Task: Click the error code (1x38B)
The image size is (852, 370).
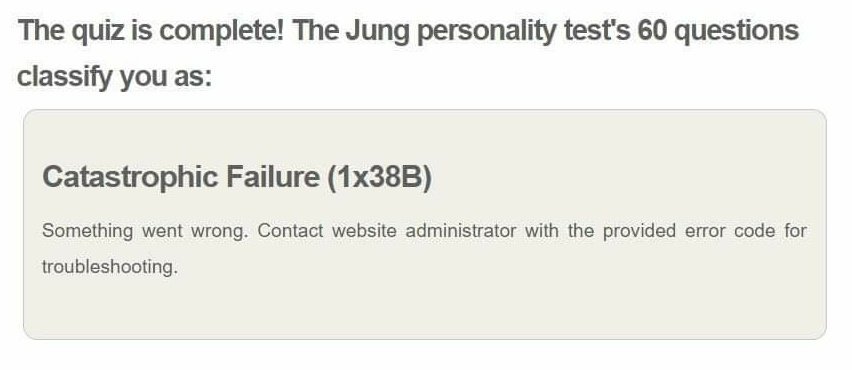Action: tap(380, 178)
